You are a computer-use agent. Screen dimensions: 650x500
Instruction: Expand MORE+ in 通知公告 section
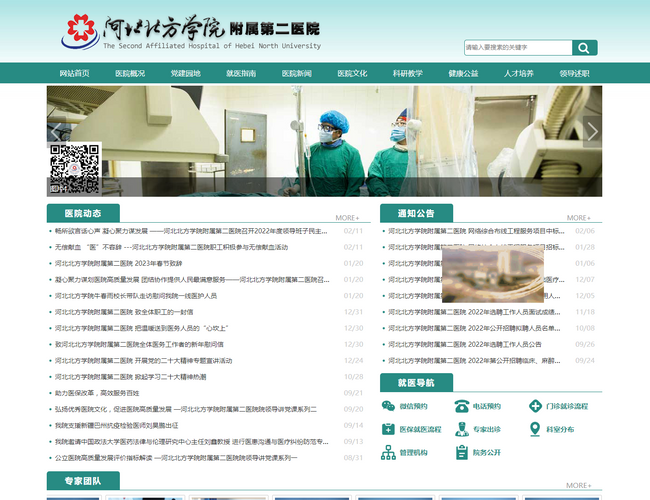(578, 217)
